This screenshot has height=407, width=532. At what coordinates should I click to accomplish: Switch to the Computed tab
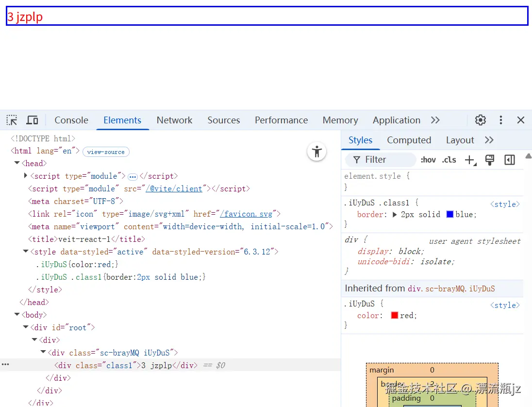[x=409, y=140]
